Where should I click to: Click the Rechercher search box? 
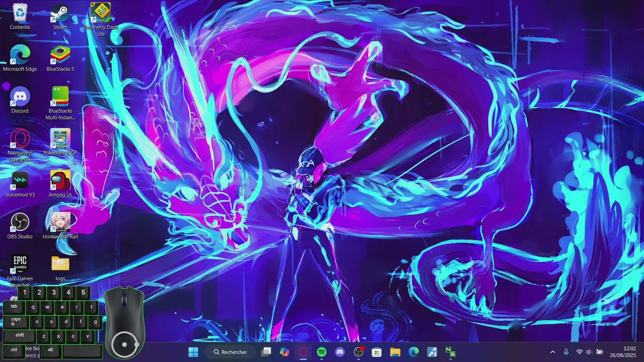click(231, 352)
